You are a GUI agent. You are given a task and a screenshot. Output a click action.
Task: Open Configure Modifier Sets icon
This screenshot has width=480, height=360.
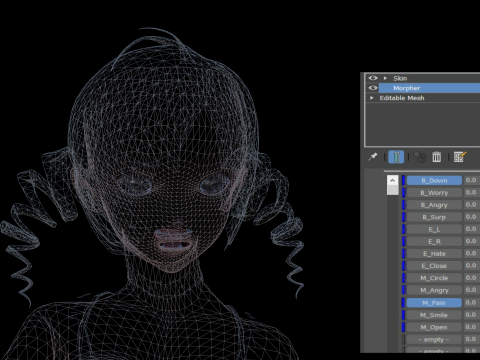tap(460, 156)
